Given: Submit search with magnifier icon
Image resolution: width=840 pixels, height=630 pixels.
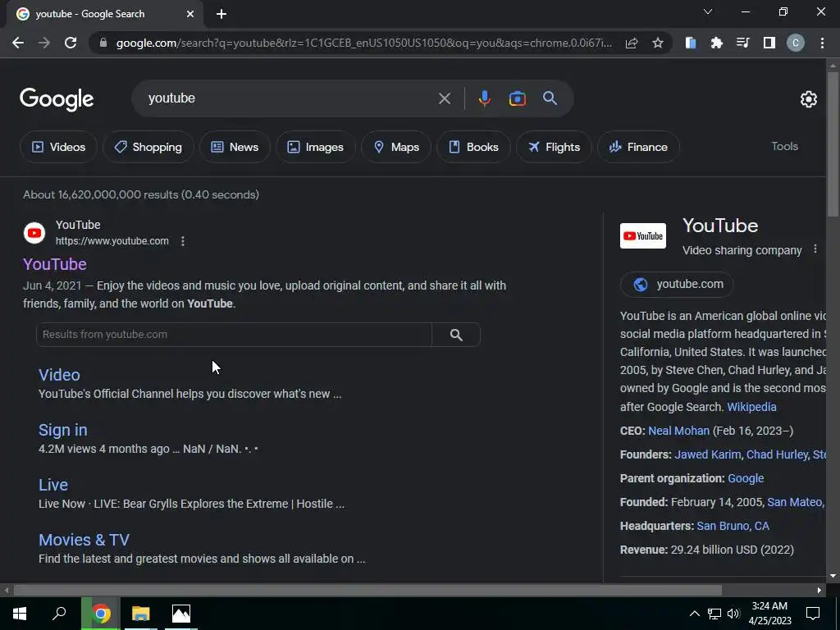Looking at the screenshot, I should [x=550, y=98].
